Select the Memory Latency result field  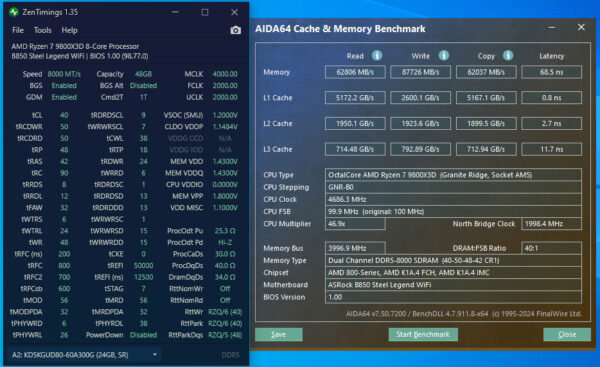tap(551, 72)
